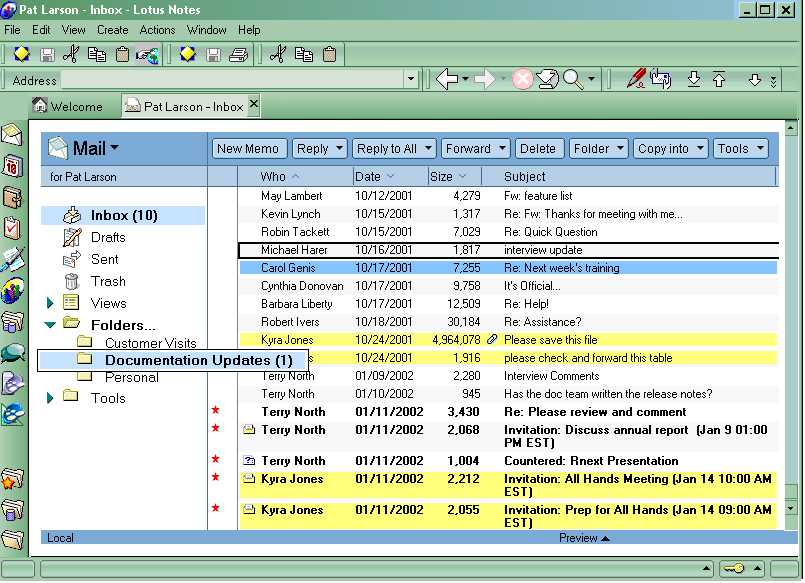Image resolution: width=805 pixels, height=583 pixels.
Task: Click the first scissors Cut toolbar icon
Action: [71, 54]
